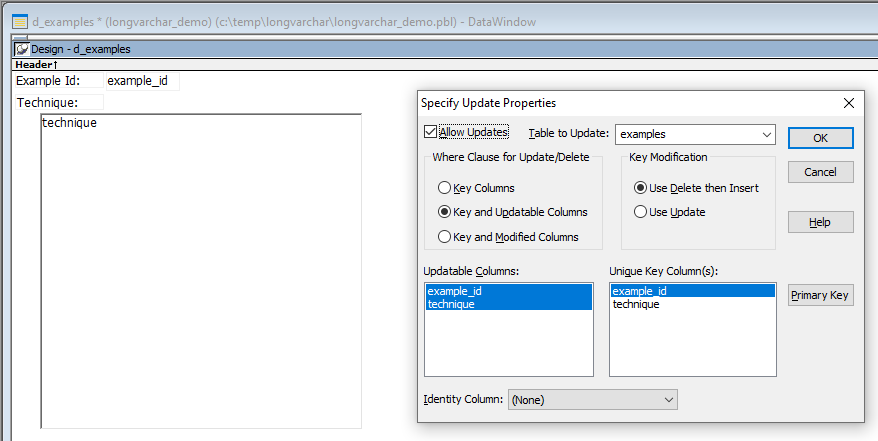The image size is (878, 441).
Task: Pick Use Delete then Insert option
Action: click(640, 187)
